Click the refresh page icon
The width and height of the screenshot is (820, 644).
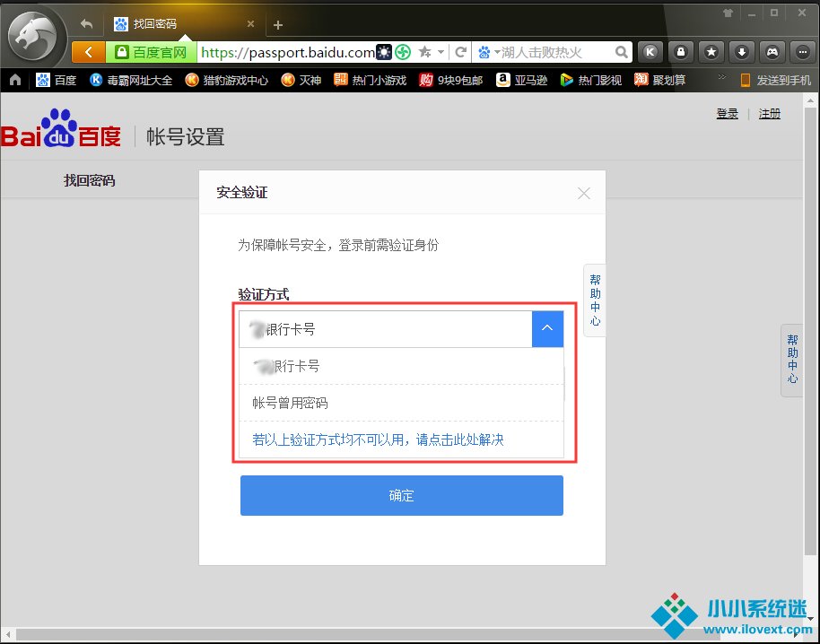coord(461,52)
